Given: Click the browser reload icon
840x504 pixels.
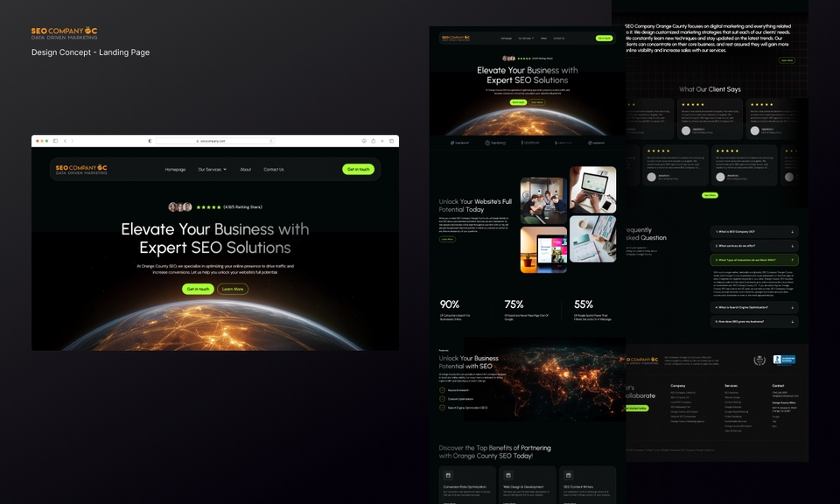Looking at the screenshot, I should [x=271, y=141].
